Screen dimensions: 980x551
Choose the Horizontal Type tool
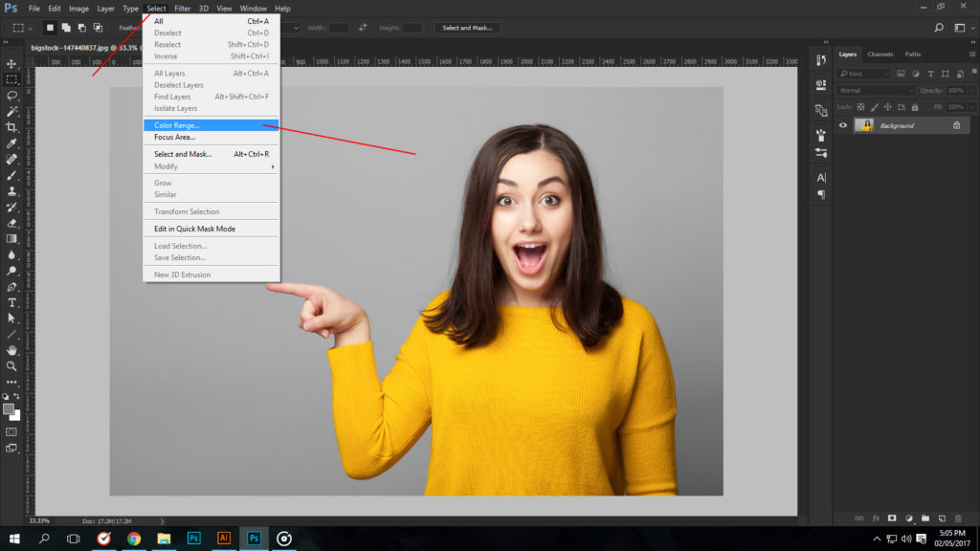11,302
